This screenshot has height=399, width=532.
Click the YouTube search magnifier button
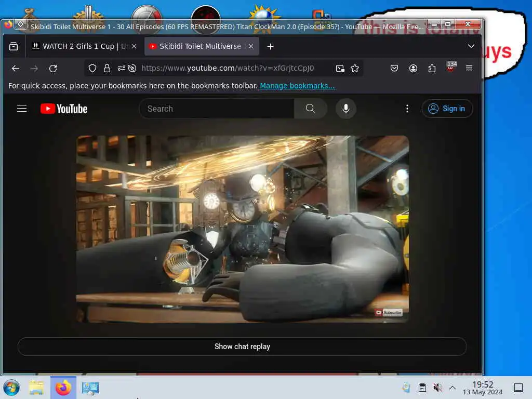[x=311, y=109]
